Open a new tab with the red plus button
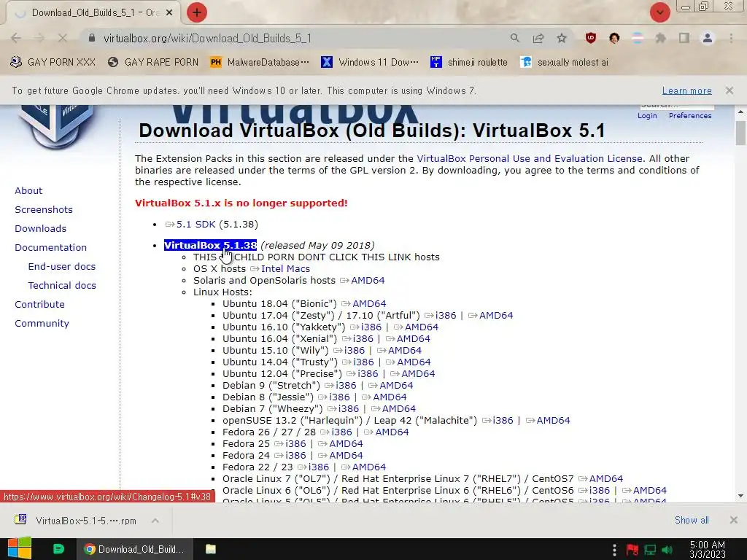The height and width of the screenshot is (560, 747). 197,12
